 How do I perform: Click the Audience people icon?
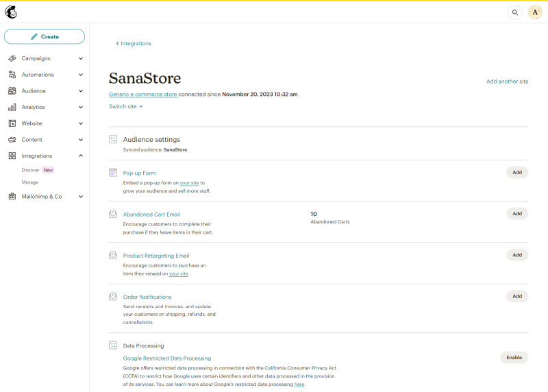(x=12, y=91)
